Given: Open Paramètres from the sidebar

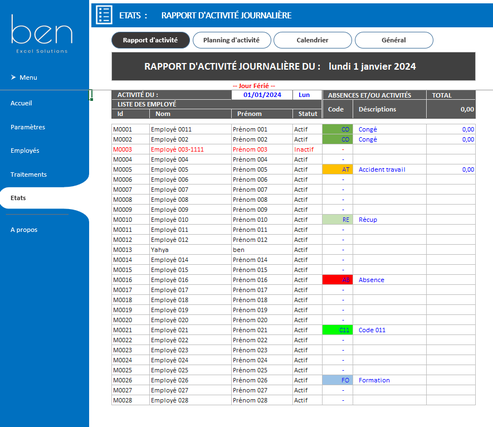Looking at the screenshot, I should 28,127.
